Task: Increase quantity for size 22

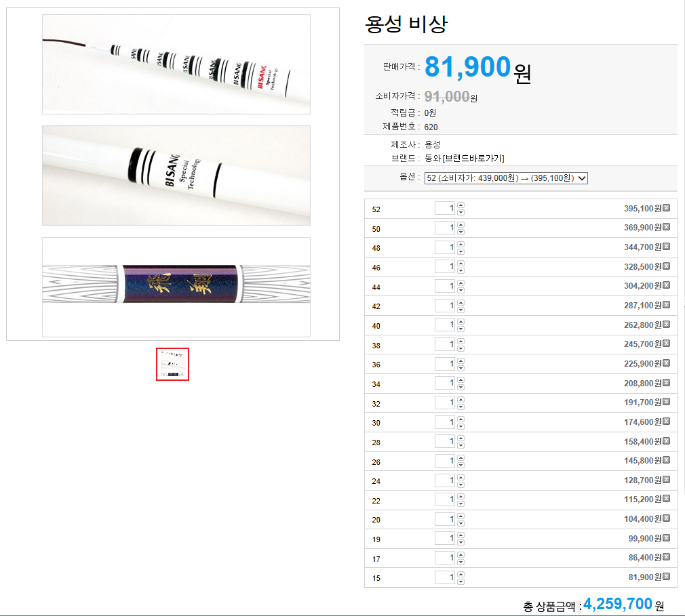Action: [461, 496]
